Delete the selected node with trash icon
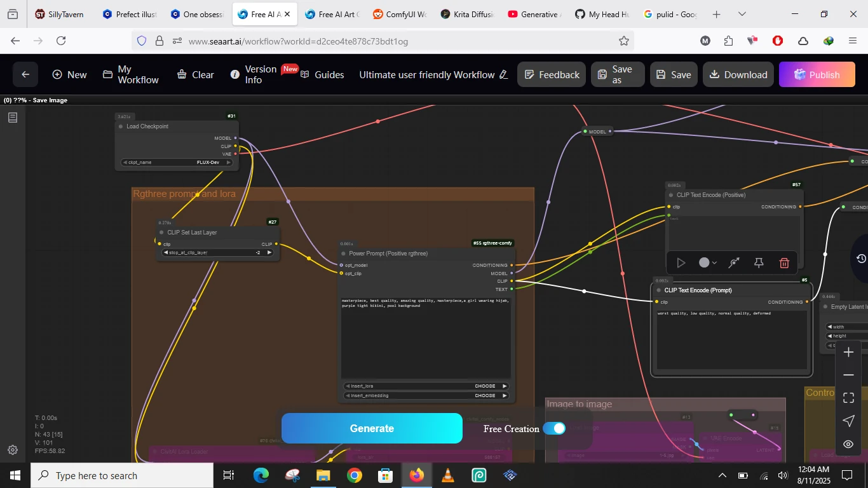The width and height of the screenshot is (868, 488). [784, 263]
